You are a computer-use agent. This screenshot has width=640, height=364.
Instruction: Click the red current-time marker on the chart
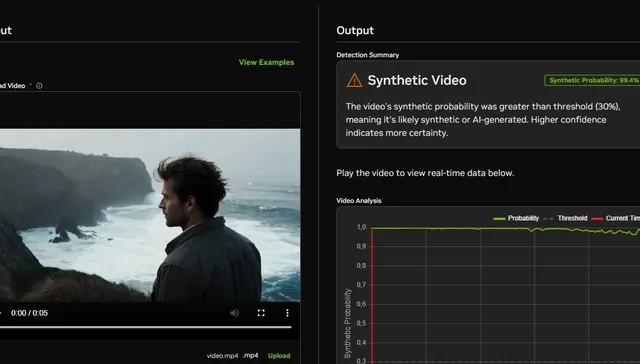(372, 295)
